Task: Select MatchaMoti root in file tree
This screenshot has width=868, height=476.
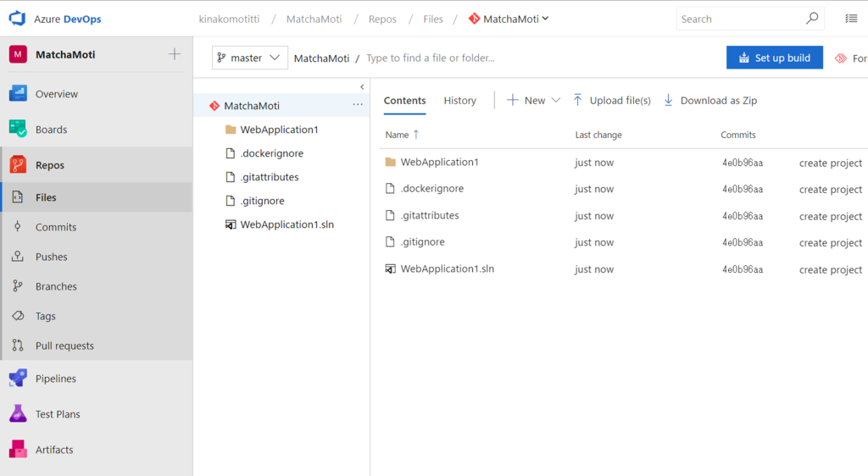Action: point(281,105)
